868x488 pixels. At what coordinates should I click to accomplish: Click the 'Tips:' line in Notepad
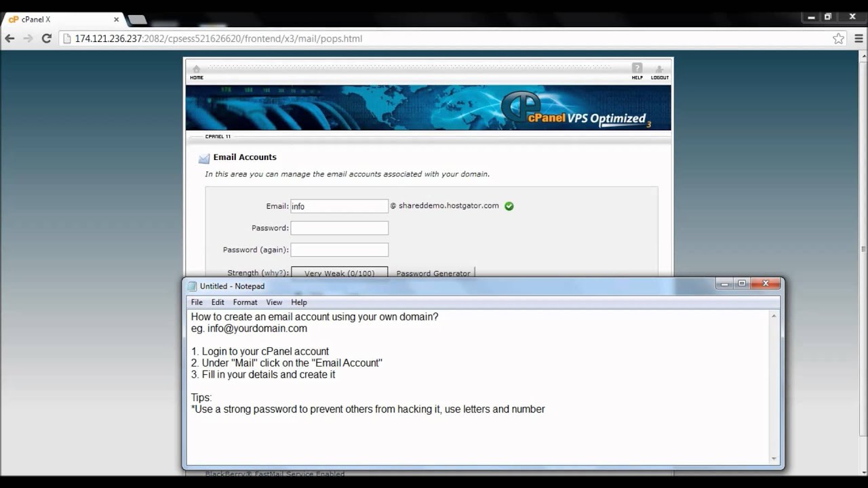coord(201,398)
